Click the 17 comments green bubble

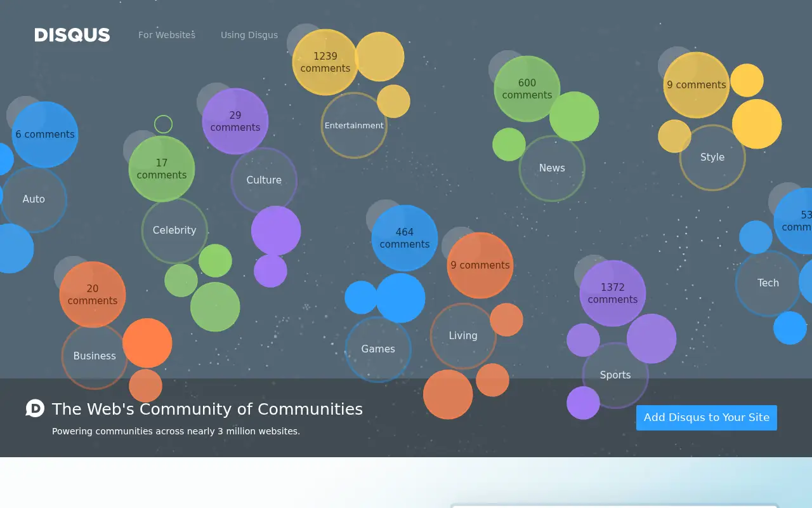(x=162, y=169)
